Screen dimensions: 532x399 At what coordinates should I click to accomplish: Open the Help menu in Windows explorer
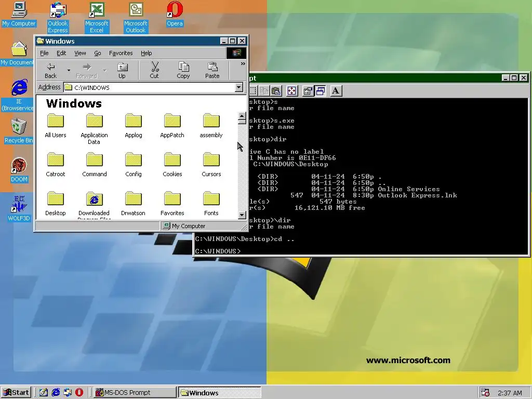tap(146, 54)
